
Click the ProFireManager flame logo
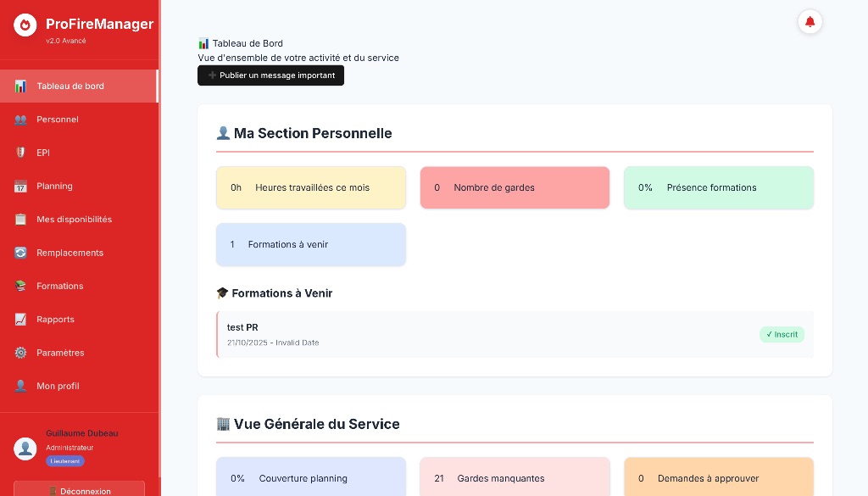pos(25,25)
